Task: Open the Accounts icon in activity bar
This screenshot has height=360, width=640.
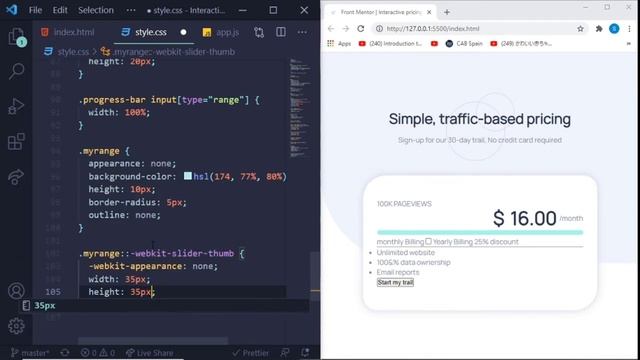Action: point(16,291)
